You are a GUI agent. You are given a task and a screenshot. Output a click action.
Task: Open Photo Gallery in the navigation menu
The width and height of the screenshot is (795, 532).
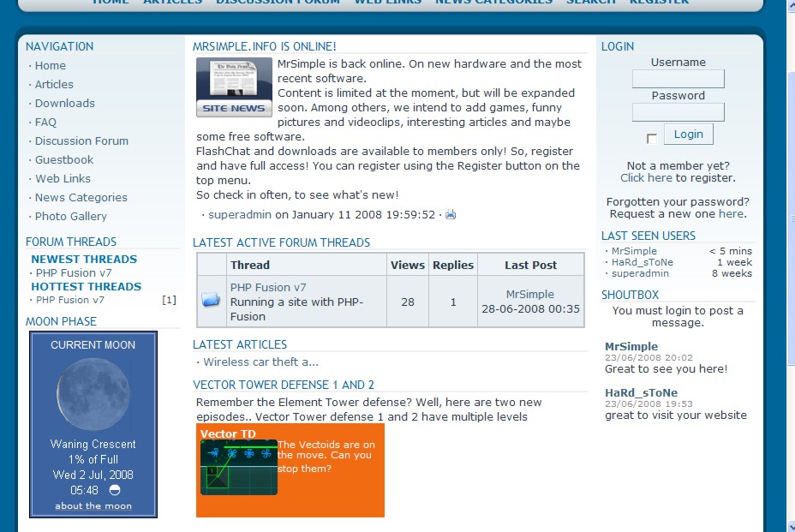click(70, 217)
